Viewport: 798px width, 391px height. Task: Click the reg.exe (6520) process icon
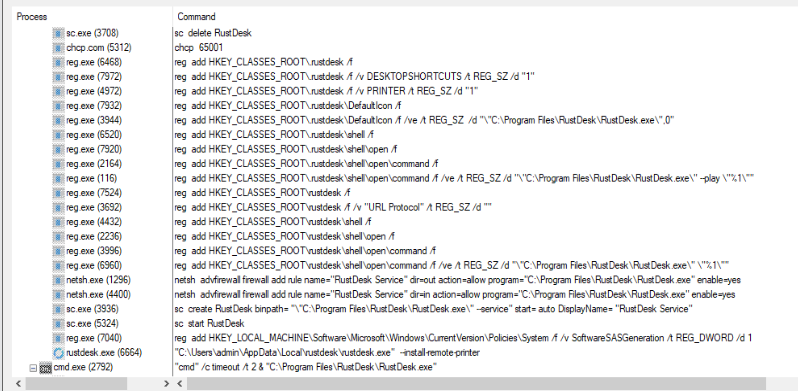(59, 135)
